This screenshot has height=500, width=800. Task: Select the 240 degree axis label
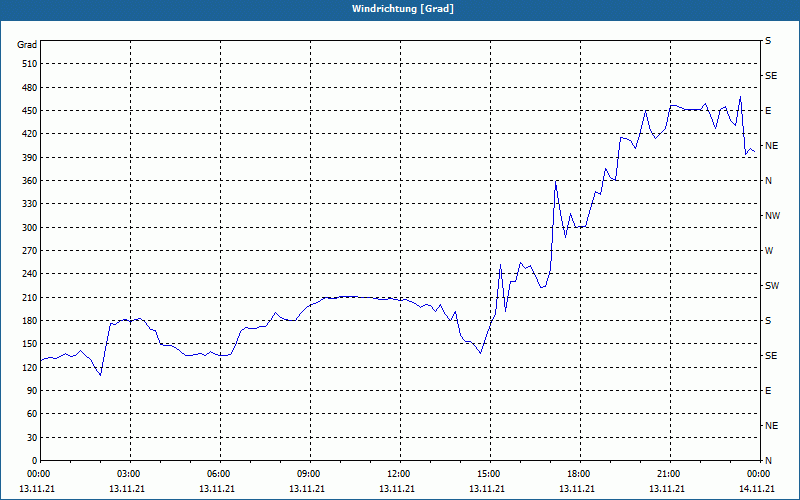point(30,274)
